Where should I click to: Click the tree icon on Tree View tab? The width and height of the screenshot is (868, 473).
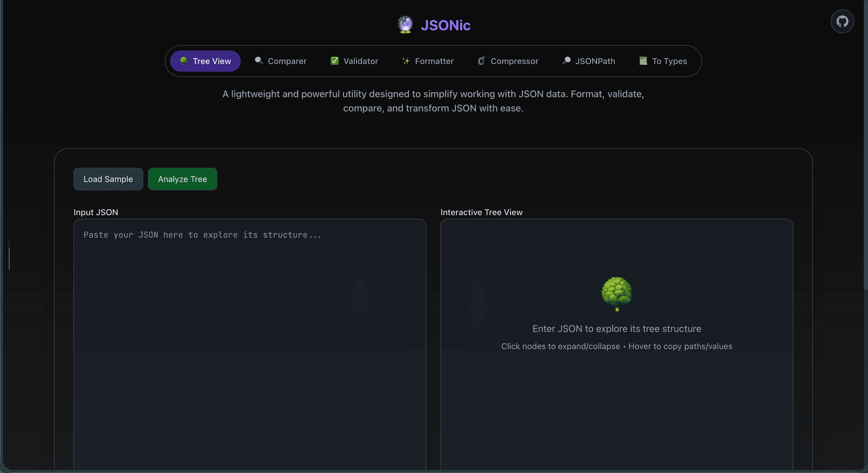(184, 61)
